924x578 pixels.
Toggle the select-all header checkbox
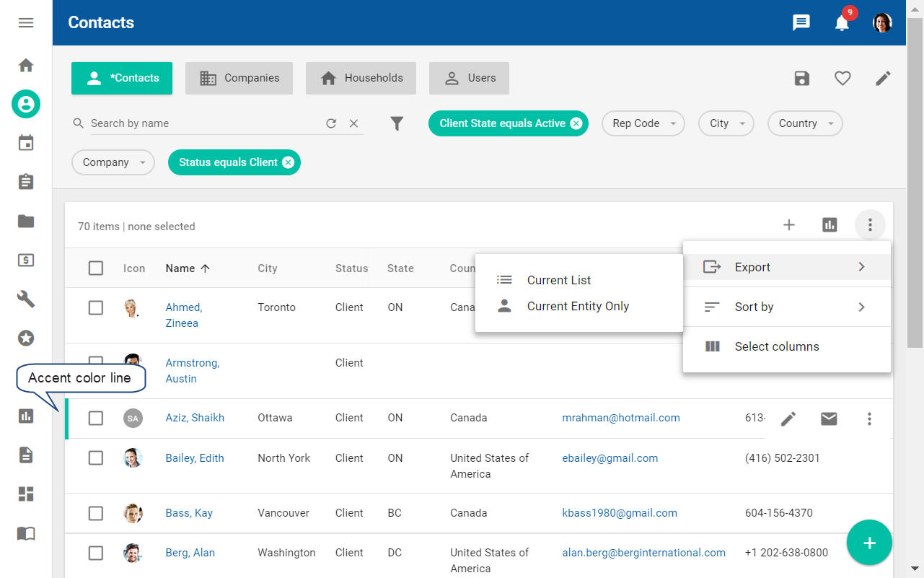tap(96, 268)
